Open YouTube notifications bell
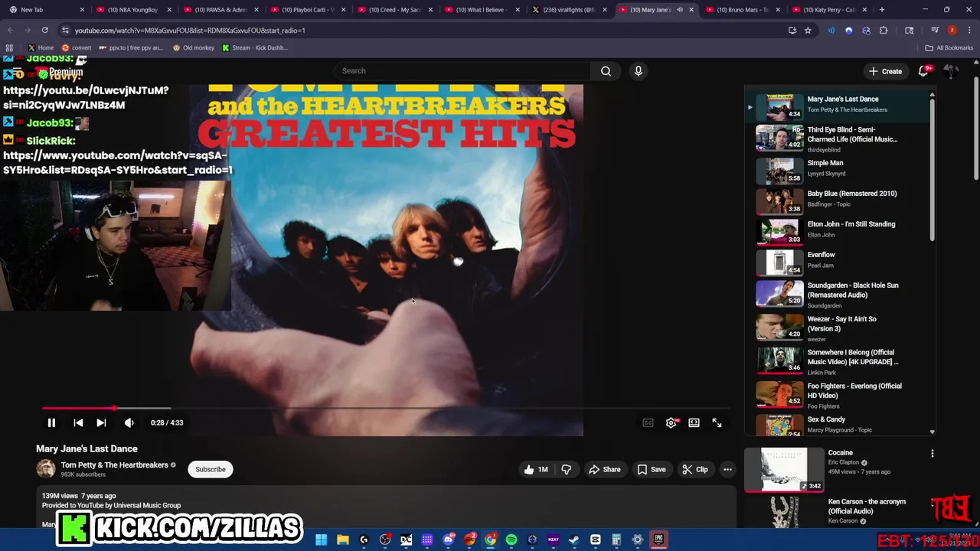 click(923, 71)
